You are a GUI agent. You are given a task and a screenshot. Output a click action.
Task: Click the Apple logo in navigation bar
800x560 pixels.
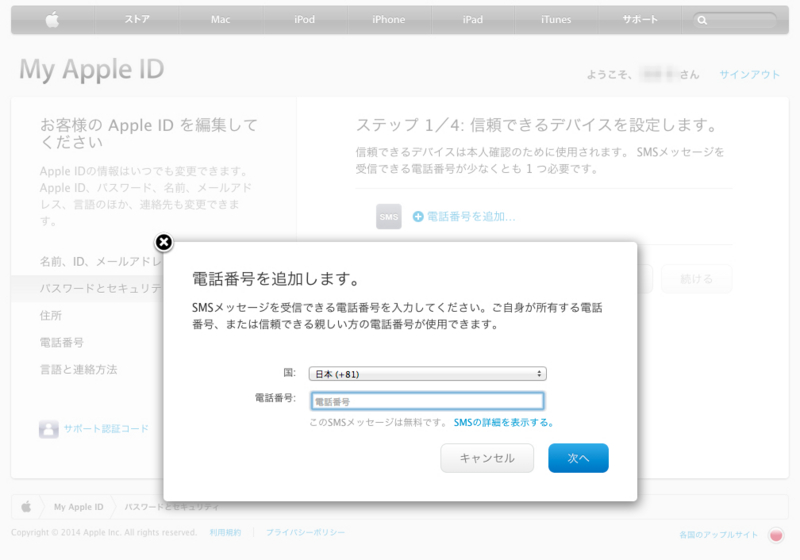(x=53, y=20)
